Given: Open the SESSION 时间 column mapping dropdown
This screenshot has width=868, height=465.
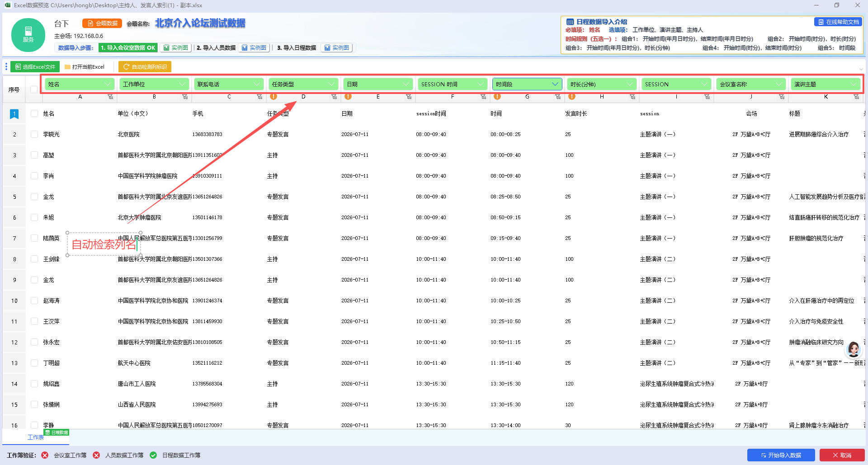Looking at the screenshot, I should click(453, 84).
